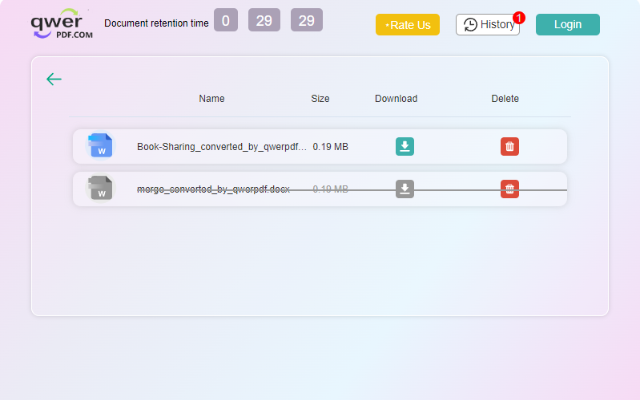Click the hours counter showing 0
The image size is (640, 400).
tap(226, 20)
